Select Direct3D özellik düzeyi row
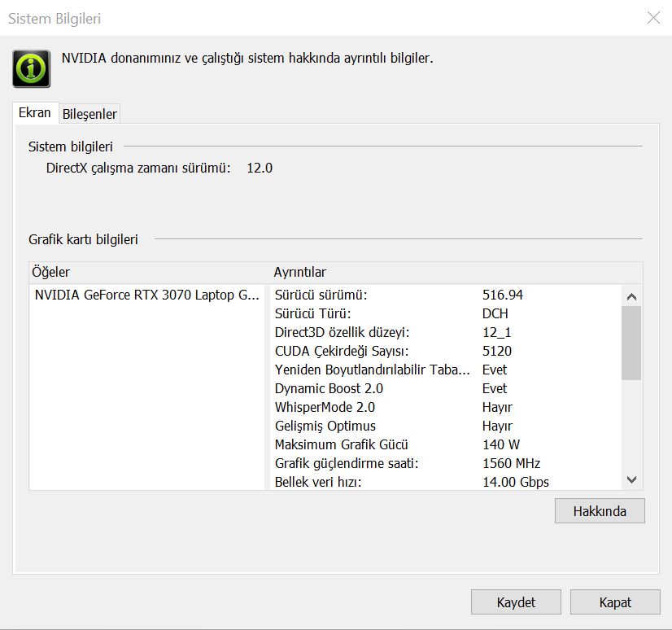This screenshot has height=630, width=672. (x=446, y=332)
